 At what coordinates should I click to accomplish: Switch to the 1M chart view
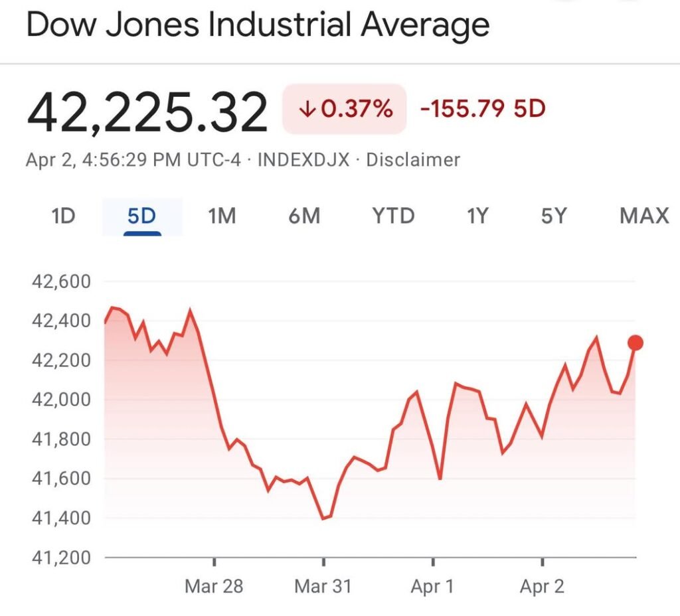(x=222, y=216)
